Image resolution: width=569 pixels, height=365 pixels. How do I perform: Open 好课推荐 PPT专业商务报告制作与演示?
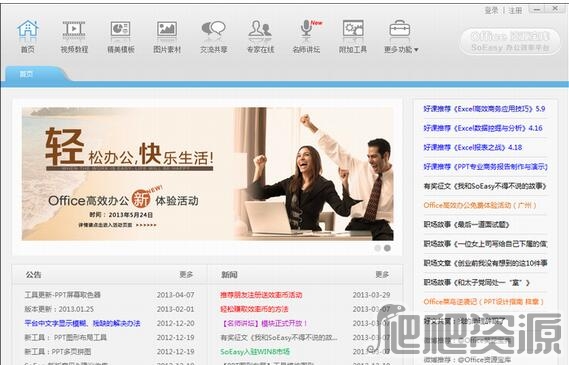pos(485,167)
